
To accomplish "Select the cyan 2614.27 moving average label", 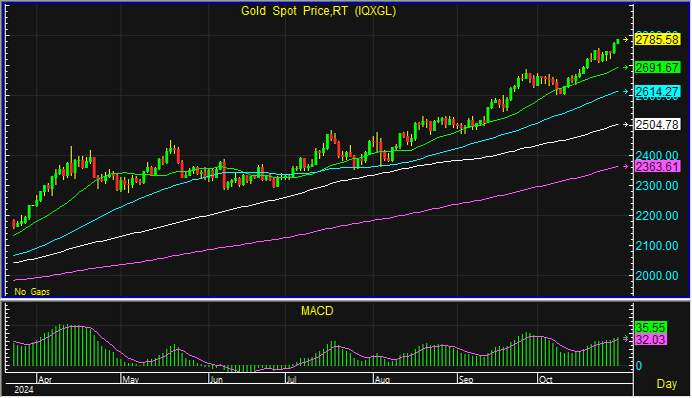I will pyautogui.click(x=657, y=92).
